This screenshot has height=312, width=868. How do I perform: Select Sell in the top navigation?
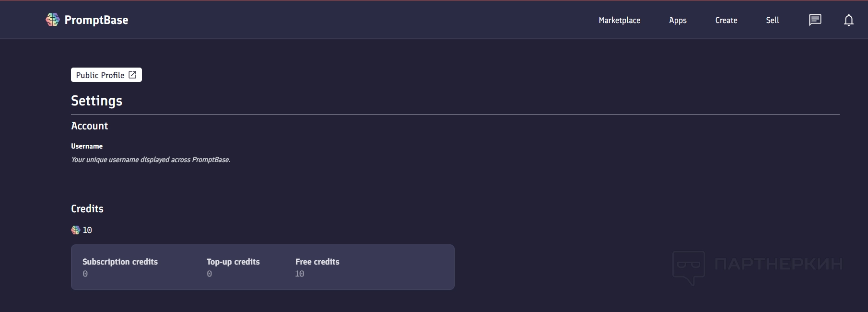[x=772, y=20]
